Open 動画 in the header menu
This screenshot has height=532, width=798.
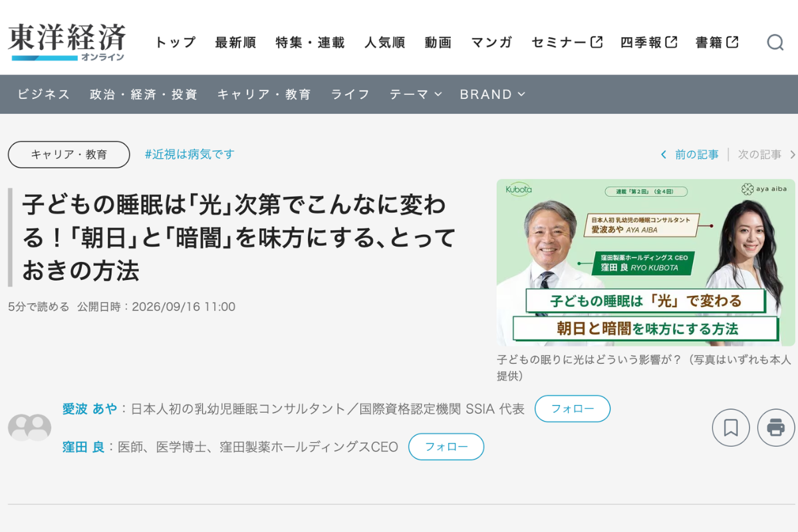tap(438, 43)
